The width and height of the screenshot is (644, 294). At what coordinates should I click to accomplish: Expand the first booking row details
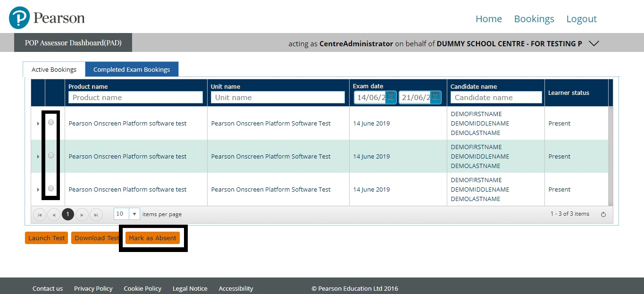click(x=38, y=123)
